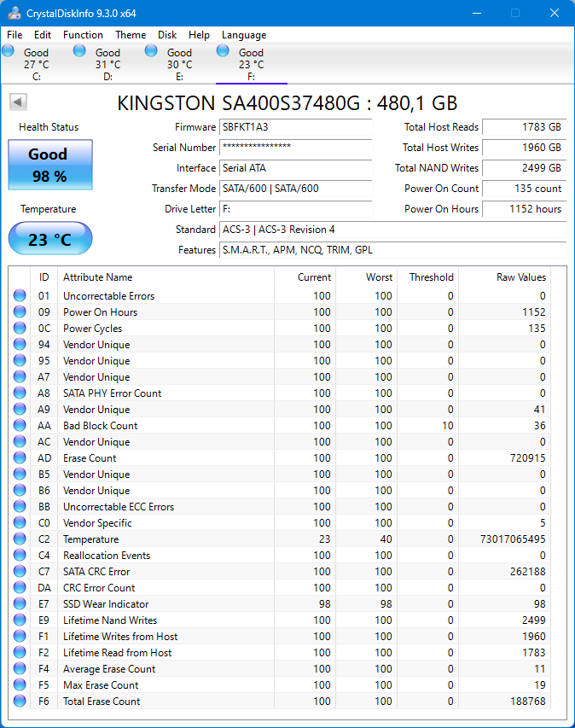This screenshot has height=728, width=575.
Task: Click status icon of Lifetime Read from Host row
Action: point(20,652)
